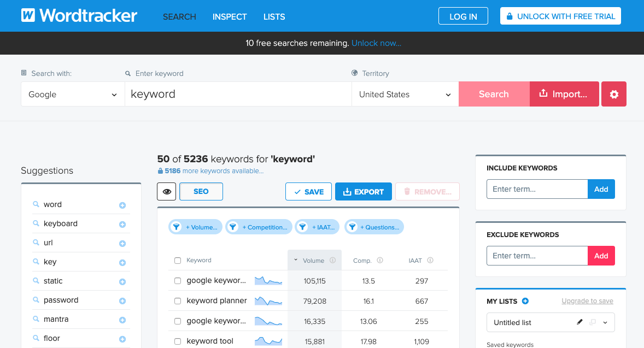Image resolution: width=644 pixels, height=348 pixels.
Task: Open the red settings gear next to Import
Action: [x=613, y=94]
